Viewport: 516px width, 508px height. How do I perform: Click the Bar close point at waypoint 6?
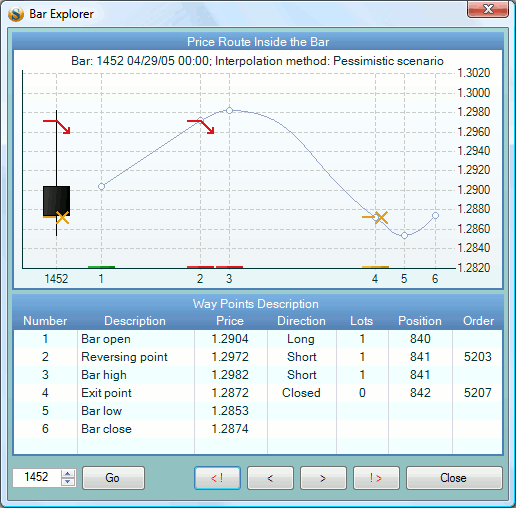pyautogui.click(x=435, y=216)
